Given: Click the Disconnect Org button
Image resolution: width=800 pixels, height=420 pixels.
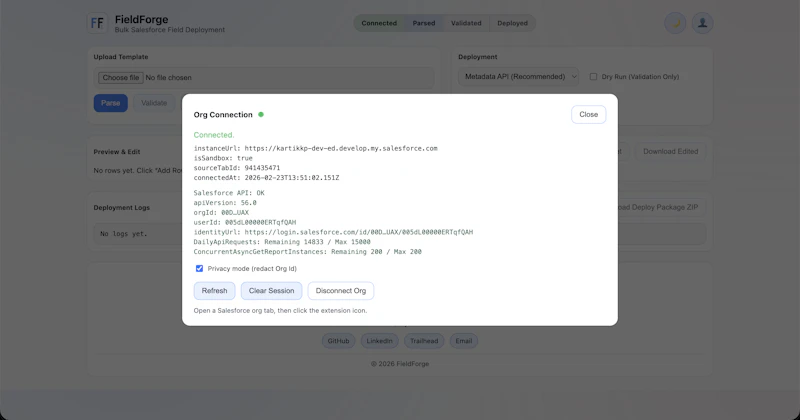Looking at the screenshot, I should [341, 290].
